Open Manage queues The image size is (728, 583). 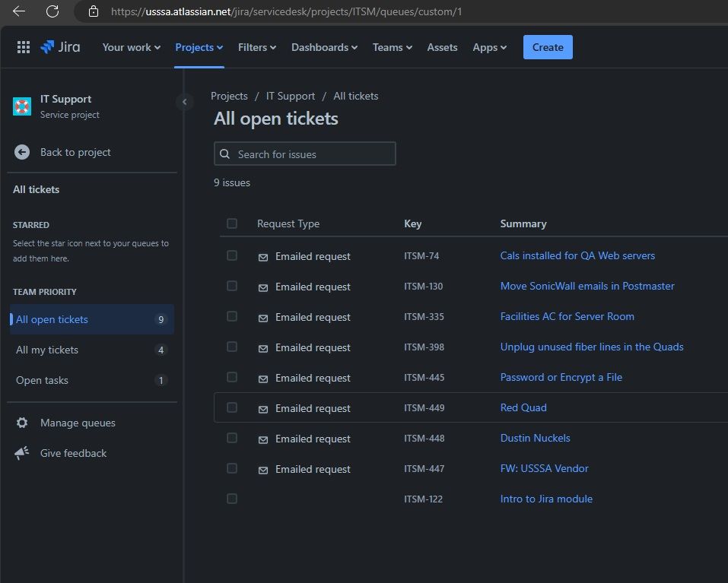click(78, 423)
